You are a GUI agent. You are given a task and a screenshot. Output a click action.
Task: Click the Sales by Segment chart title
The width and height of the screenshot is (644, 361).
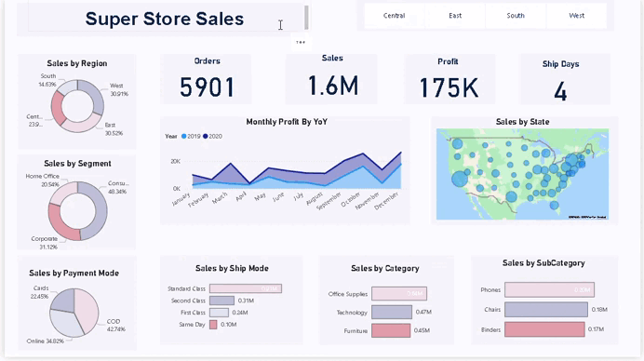tap(77, 164)
